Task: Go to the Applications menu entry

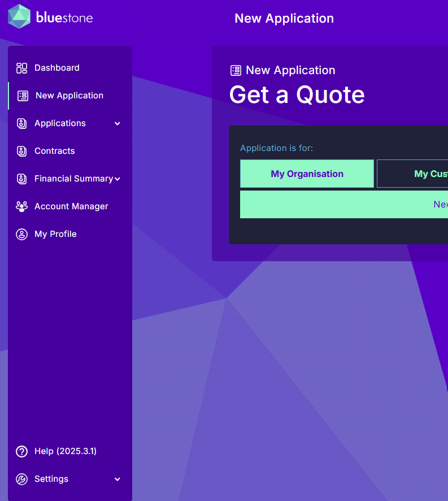Action: (70, 124)
